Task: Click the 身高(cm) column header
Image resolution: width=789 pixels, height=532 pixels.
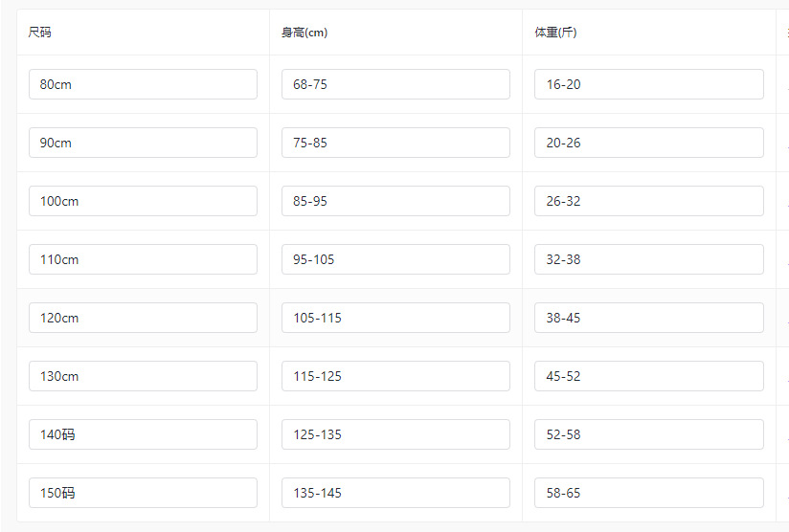Action: 304,33
